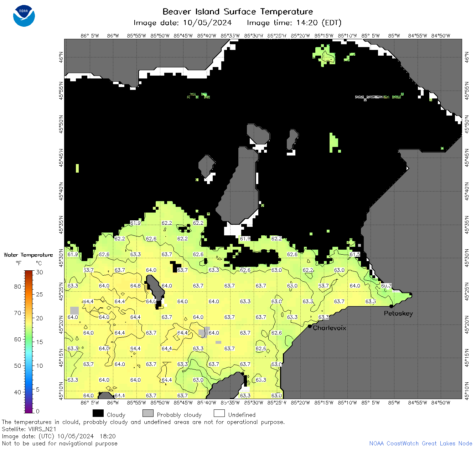The width and height of the screenshot is (476, 449).
Task: Click the Beaver Island Surface Temperature title
Action: click(x=238, y=11)
